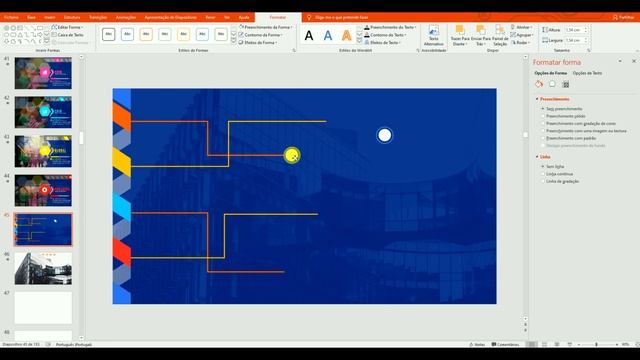This screenshot has height=360, width=640.
Task: Select Fill & Line paint bucket icon
Action: [539, 84]
